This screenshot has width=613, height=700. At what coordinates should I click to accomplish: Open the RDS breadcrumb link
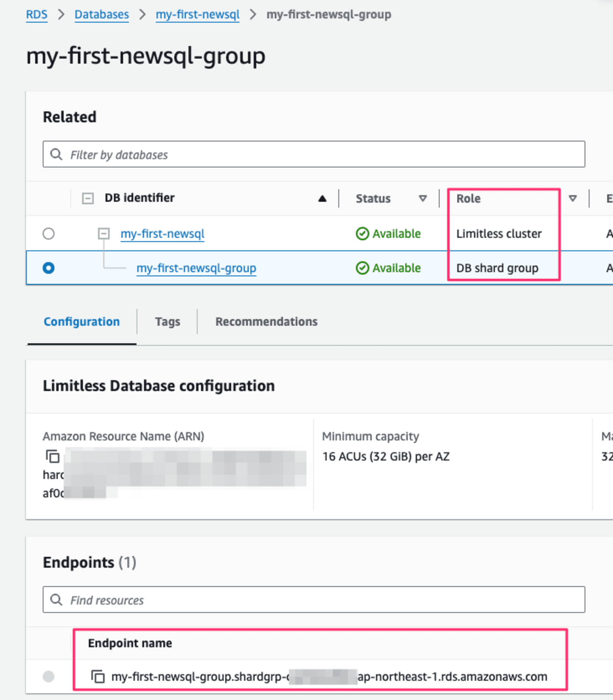tap(36, 14)
